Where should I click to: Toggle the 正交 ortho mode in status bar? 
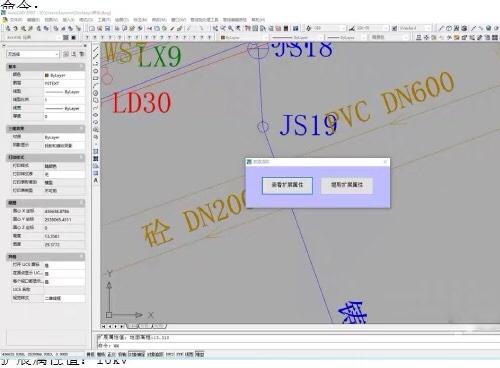111,354
